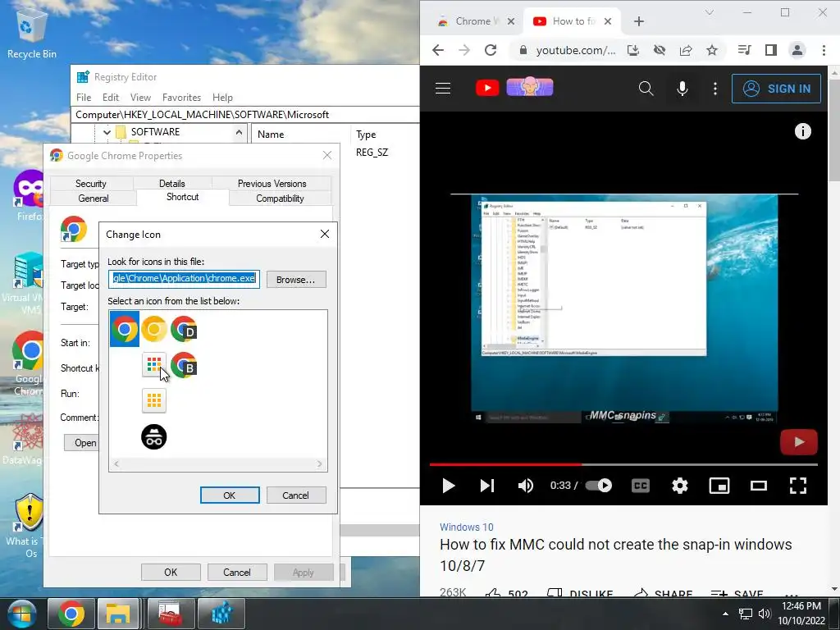Toggle YouTube autoplay switch
Viewport: 840px width, 630px height.
tap(598, 486)
